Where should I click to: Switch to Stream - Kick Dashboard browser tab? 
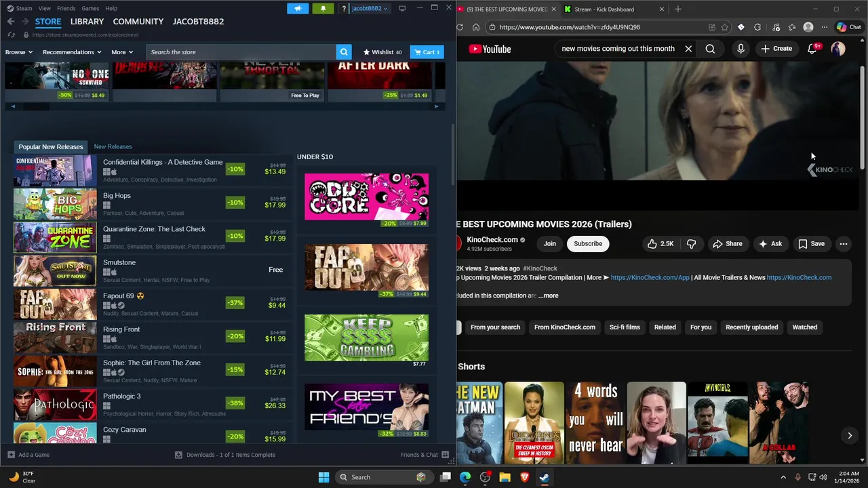(612, 9)
